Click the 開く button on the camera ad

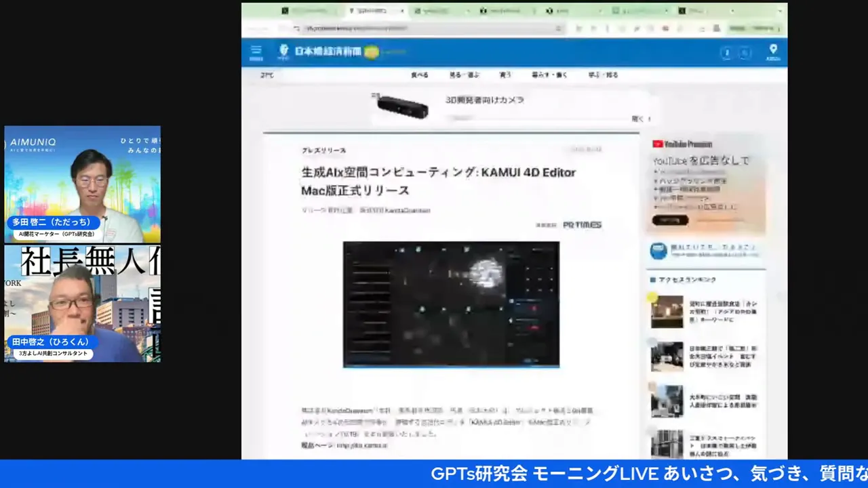(640, 119)
